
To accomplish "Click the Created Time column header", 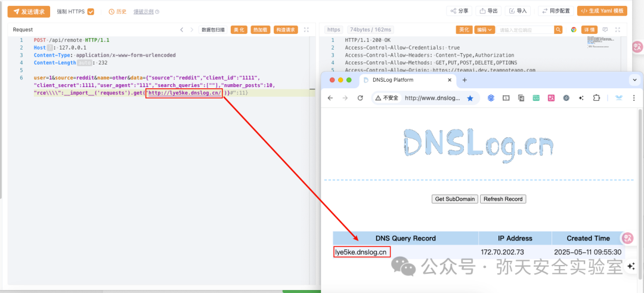I will (588, 238).
